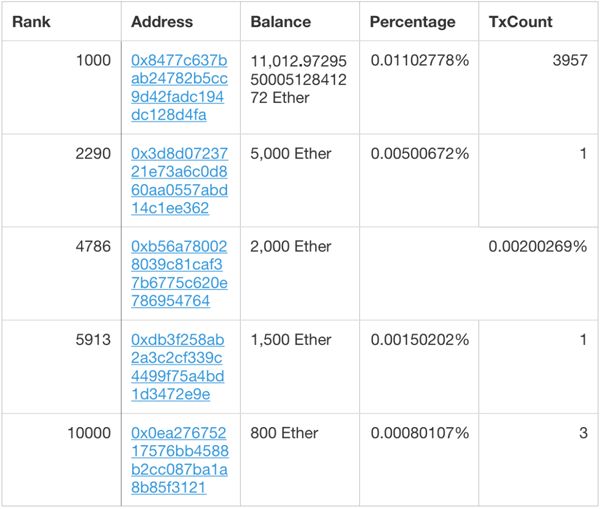Select the rank 10000 cell
This screenshot has width=601, height=509.
click(62, 460)
